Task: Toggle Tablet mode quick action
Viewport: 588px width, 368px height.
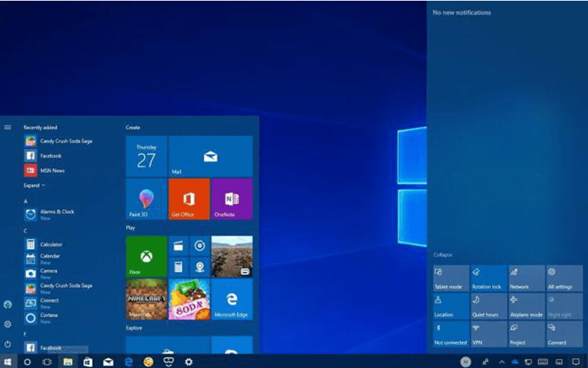Action: (x=452, y=278)
